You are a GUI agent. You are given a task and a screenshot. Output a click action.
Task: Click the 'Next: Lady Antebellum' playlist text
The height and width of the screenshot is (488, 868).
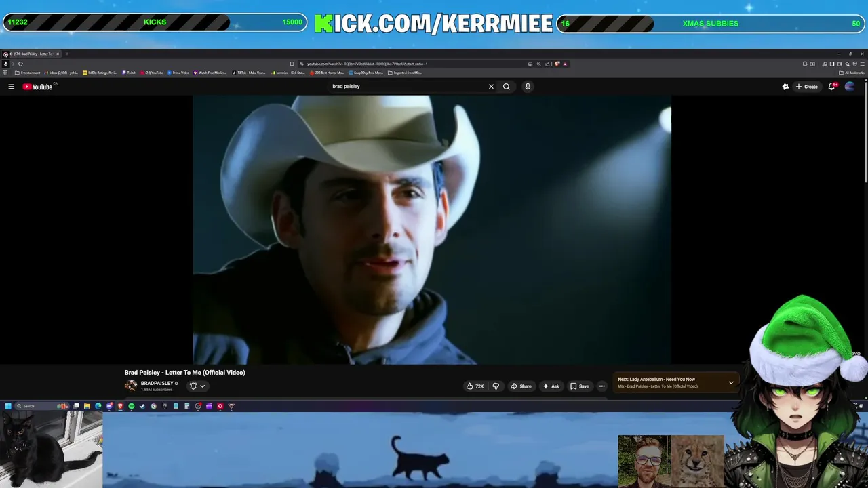pos(656,380)
